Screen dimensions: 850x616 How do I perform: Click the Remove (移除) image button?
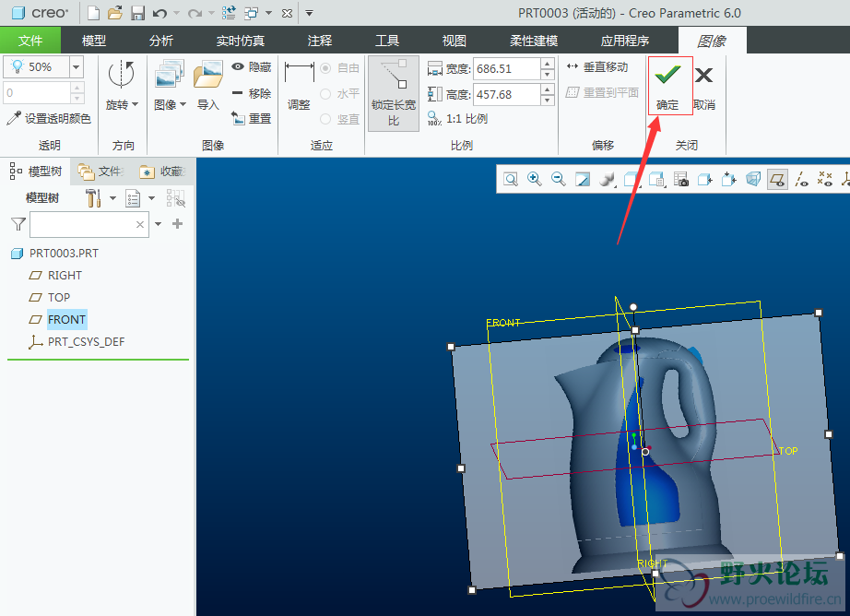[252, 93]
